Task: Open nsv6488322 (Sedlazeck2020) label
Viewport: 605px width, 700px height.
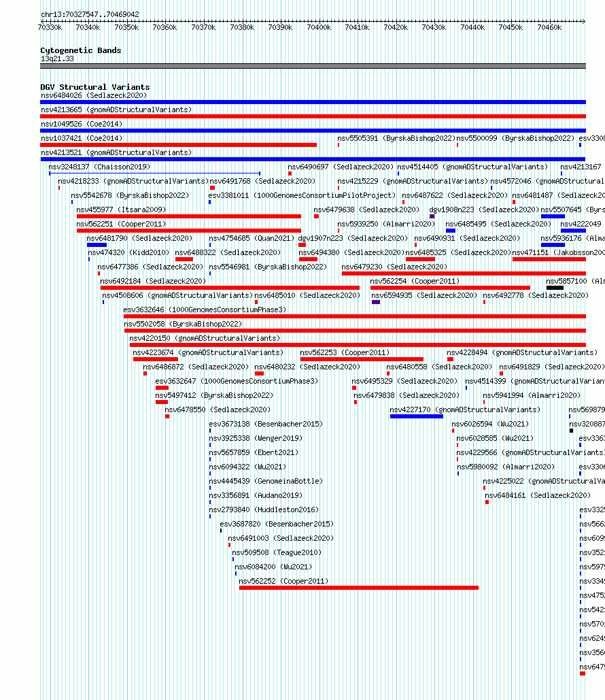Action: 228,252
